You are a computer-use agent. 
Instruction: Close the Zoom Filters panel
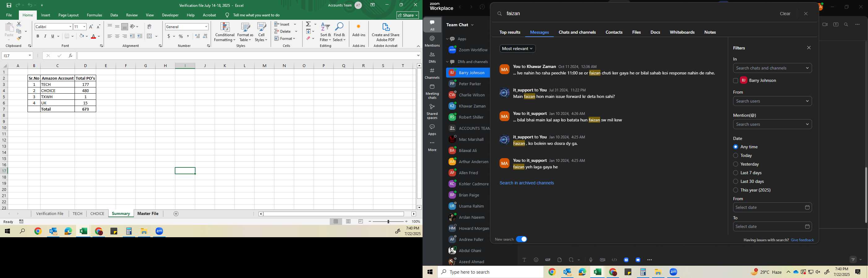(x=809, y=48)
